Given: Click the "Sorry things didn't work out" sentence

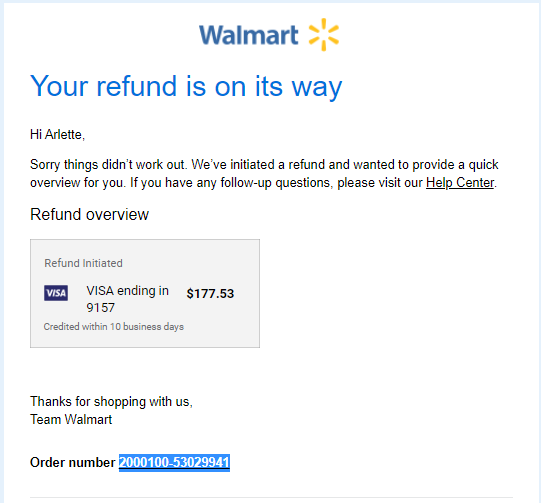Looking at the screenshot, I should tap(108, 165).
